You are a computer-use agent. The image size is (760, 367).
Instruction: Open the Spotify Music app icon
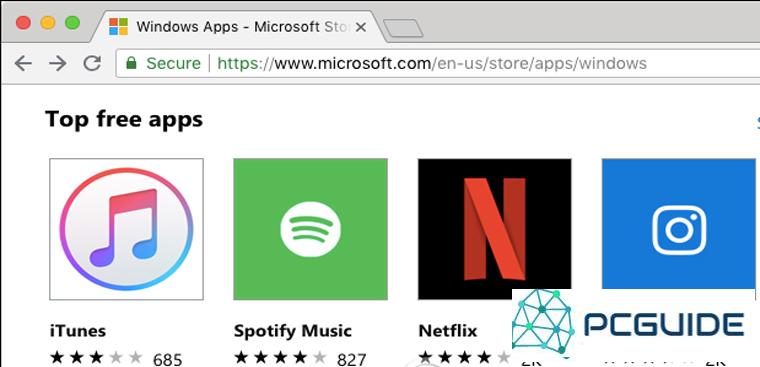pos(310,229)
